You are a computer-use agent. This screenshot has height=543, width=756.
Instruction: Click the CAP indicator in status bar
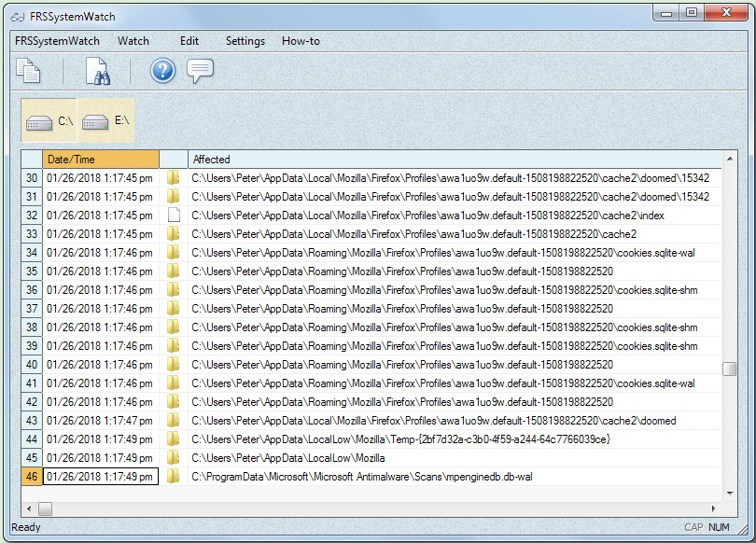point(693,527)
